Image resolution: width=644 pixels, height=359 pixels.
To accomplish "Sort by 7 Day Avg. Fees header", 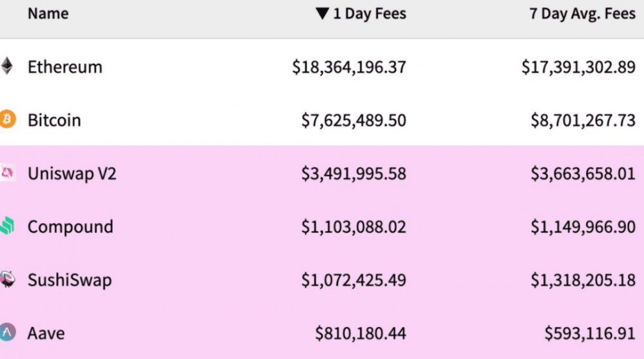I will pyautogui.click(x=582, y=14).
